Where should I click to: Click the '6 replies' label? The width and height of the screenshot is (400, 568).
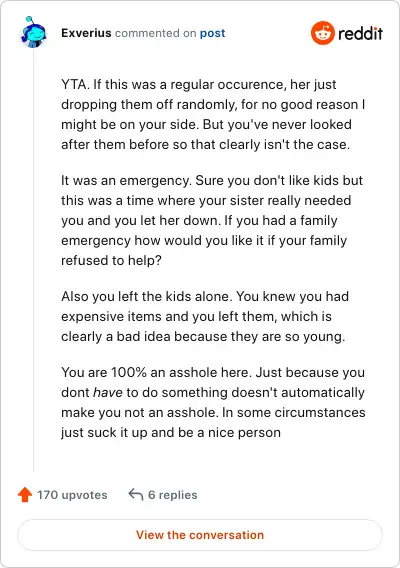[173, 495]
